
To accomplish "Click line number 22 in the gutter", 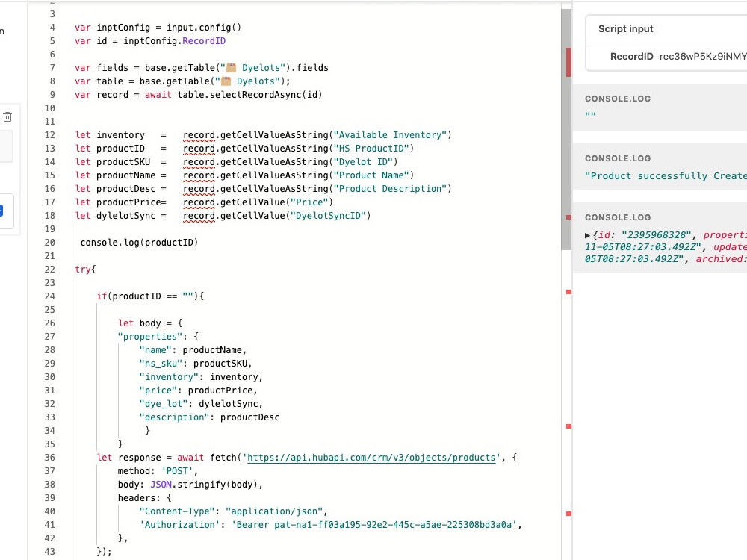I will pos(50,270).
